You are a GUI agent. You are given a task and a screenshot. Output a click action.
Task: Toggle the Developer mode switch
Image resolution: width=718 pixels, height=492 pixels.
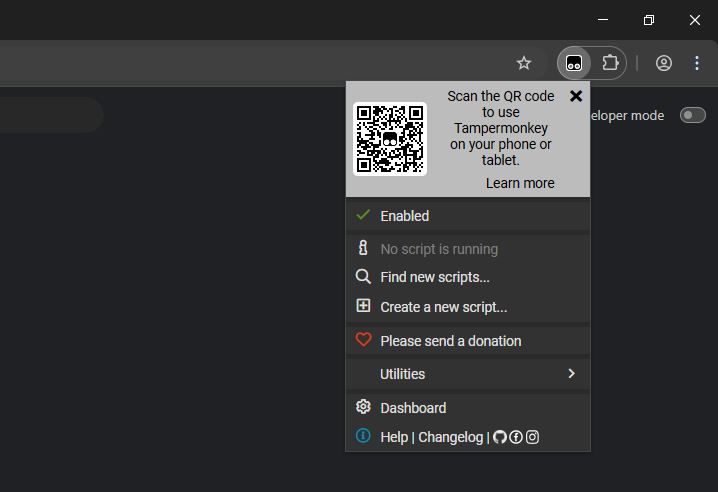coord(692,115)
